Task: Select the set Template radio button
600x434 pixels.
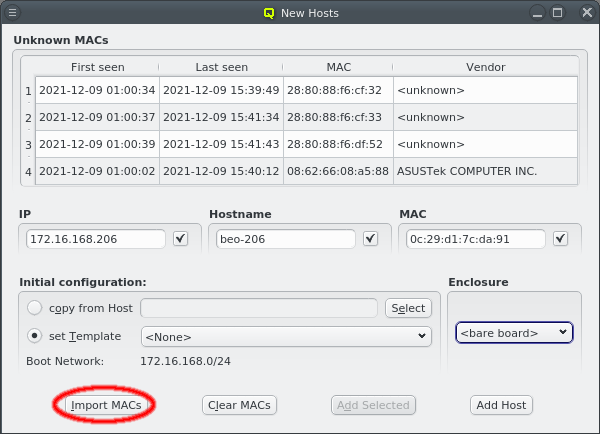Action: (x=34, y=336)
